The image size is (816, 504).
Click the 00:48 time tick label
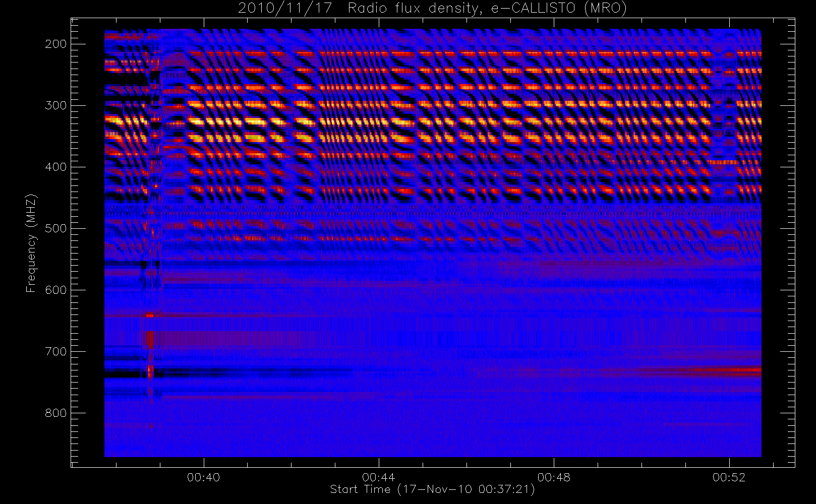(554, 477)
